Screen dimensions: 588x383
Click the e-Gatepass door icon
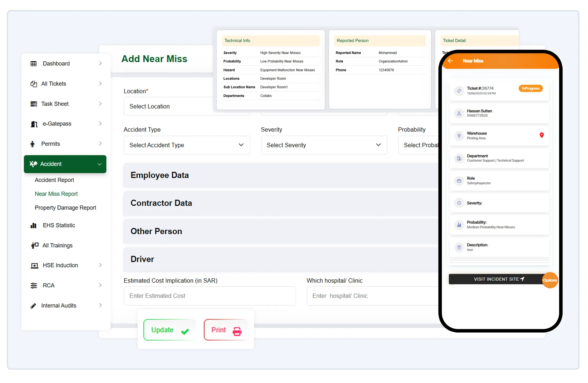(x=34, y=124)
